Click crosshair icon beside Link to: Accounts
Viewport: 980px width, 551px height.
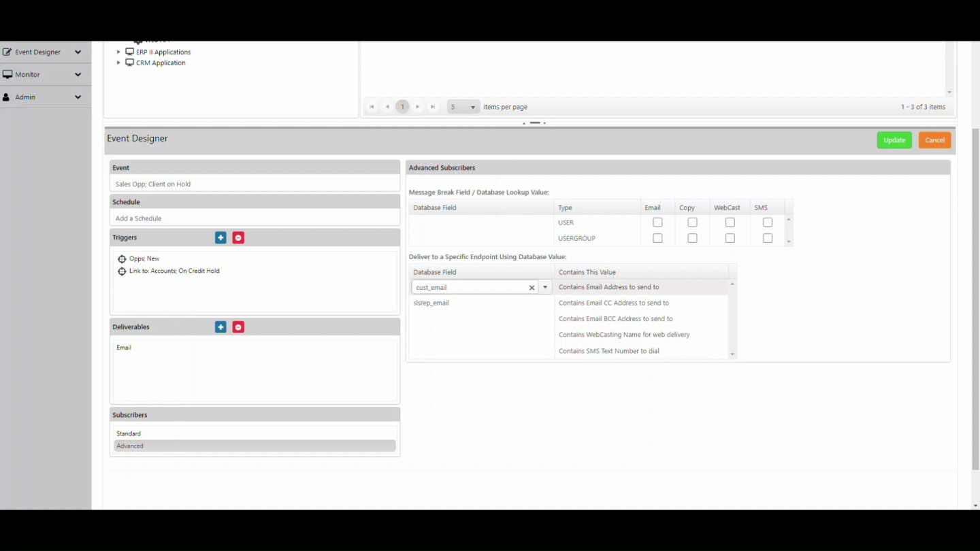122,271
